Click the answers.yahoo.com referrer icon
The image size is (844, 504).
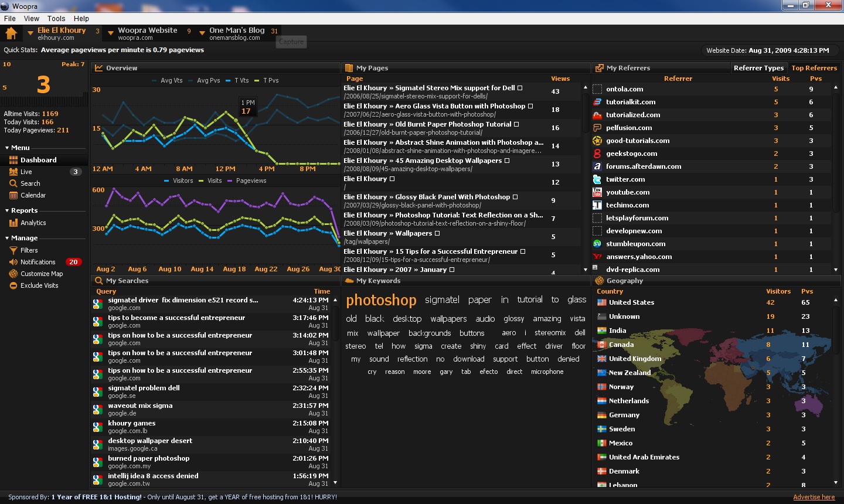click(597, 257)
